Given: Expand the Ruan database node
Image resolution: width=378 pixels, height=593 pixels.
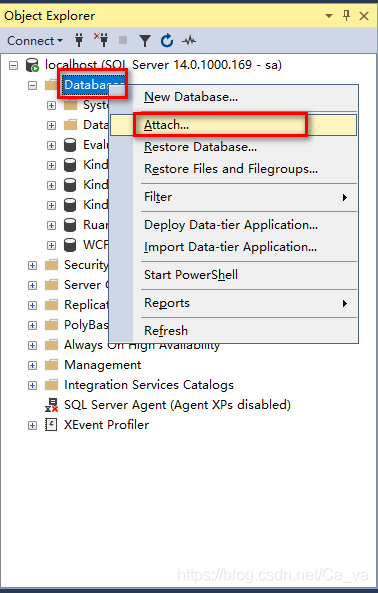Looking at the screenshot, I should [51, 226].
